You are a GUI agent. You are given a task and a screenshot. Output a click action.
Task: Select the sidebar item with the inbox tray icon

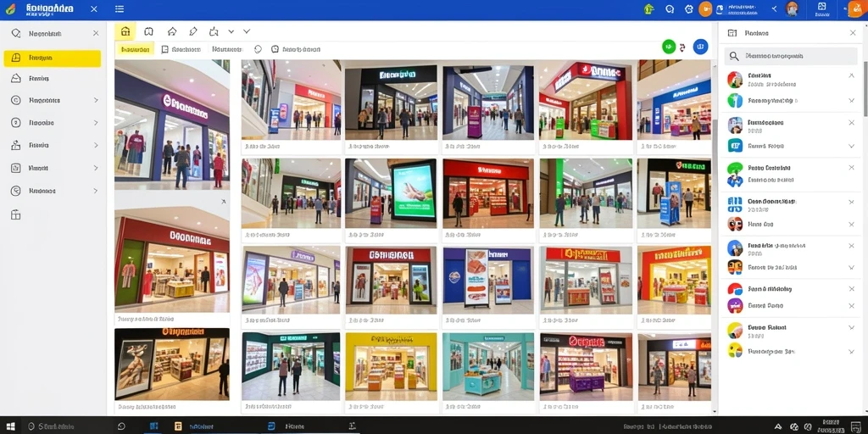point(52,79)
